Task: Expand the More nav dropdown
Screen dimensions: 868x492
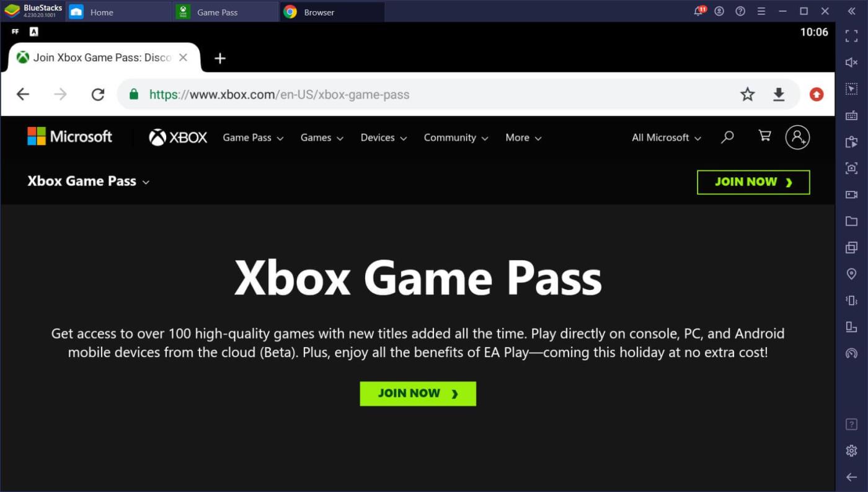Action: [523, 138]
